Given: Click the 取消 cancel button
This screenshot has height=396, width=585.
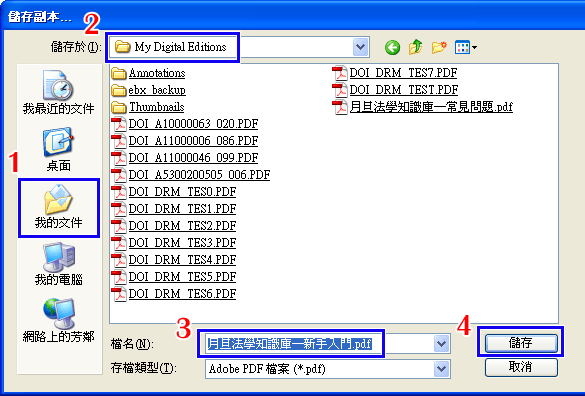Looking at the screenshot, I should point(521,367).
